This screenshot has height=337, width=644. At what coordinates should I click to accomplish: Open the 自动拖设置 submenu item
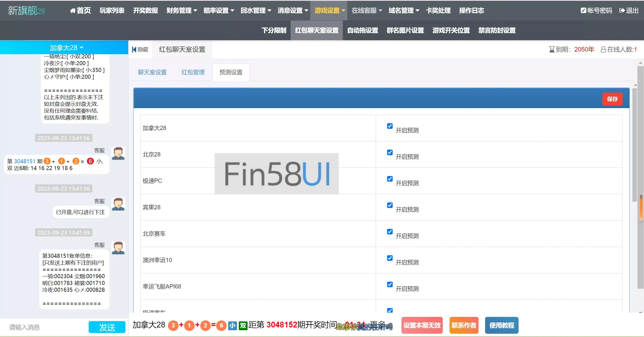[x=362, y=30]
